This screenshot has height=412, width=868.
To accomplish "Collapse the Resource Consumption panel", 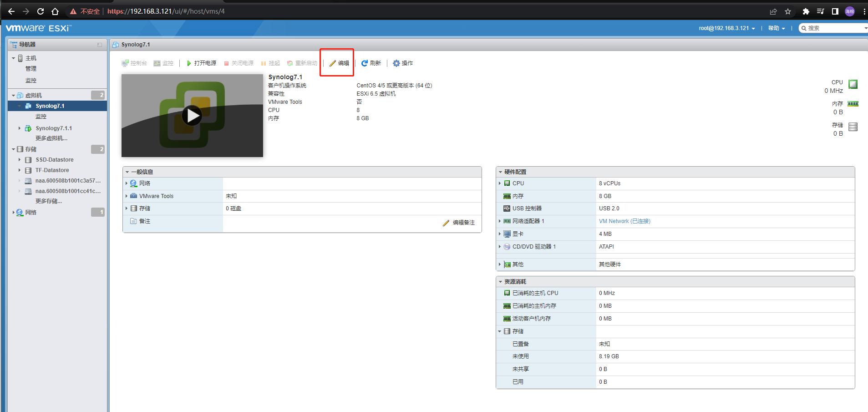I will coord(501,282).
